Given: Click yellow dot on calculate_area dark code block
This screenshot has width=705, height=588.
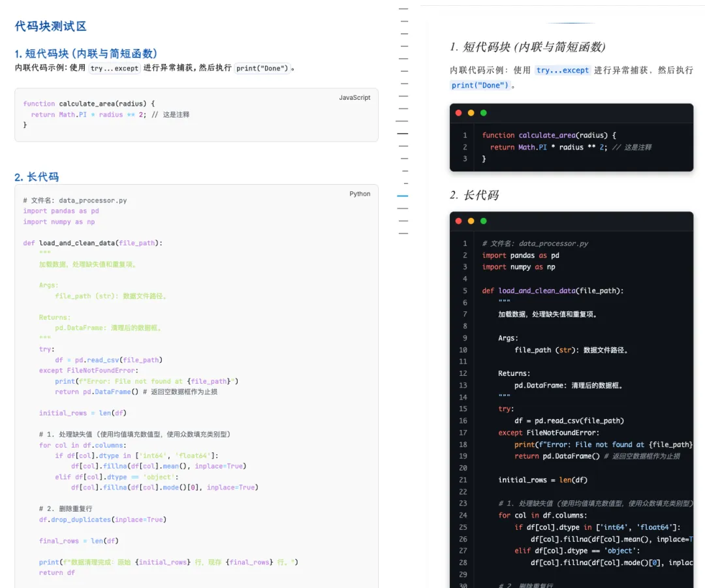Looking at the screenshot, I should click(471, 113).
